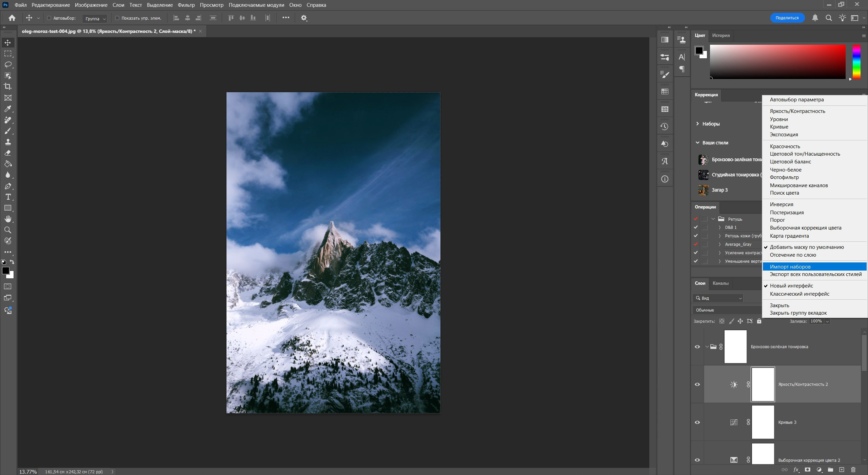Enable the Автовыбор checkbox
868x475 pixels.
(x=49, y=18)
